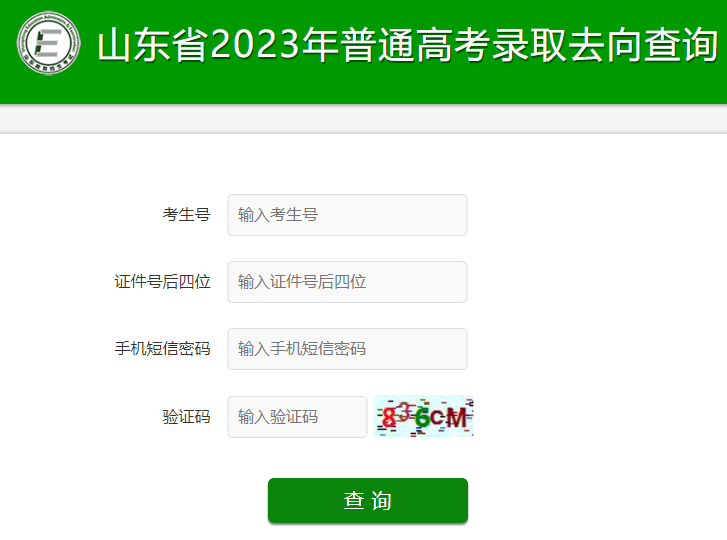Viewport: 727px width, 540px height.
Task: Focus the 输入验证码 captcha input field
Action: pyautogui.click(x=297, y=417)
